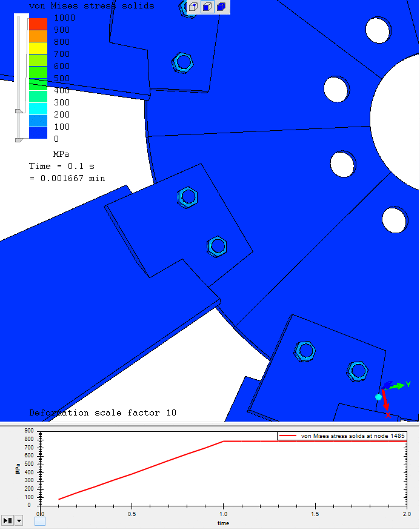Click the legend value 1000

click(65, 18)
